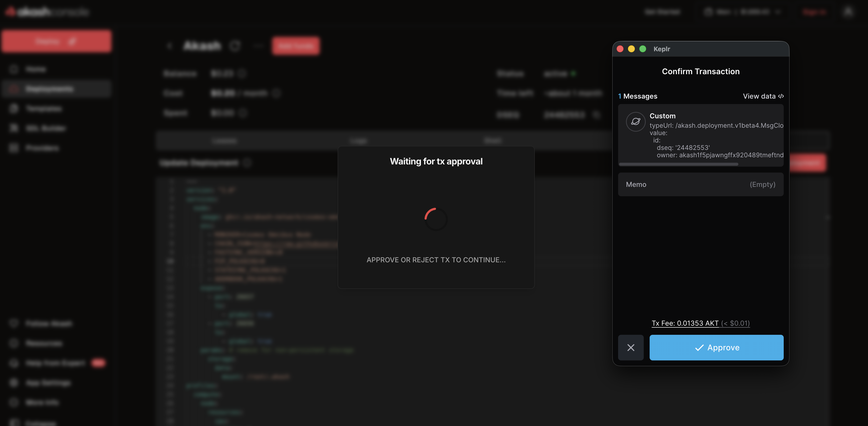Click the red Add Funds button
868x426 pixels.
(296, 46)
